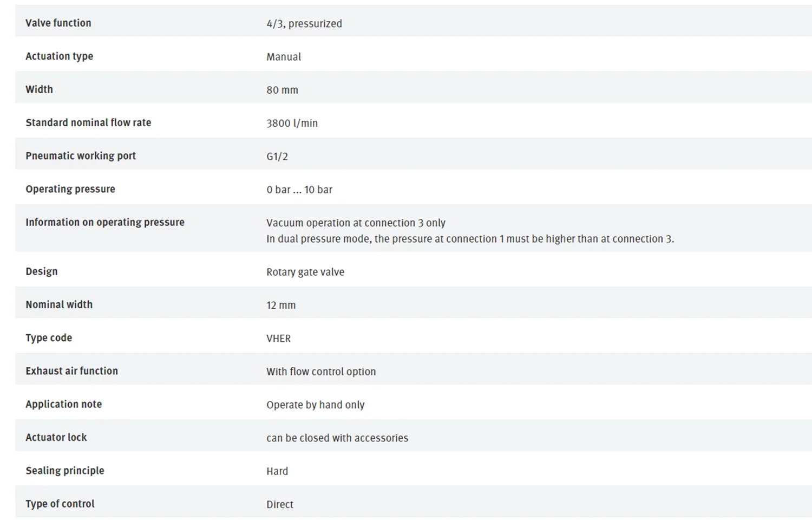Select the '80 mm' width value
The image size is (812, 520).
point(282,90)
